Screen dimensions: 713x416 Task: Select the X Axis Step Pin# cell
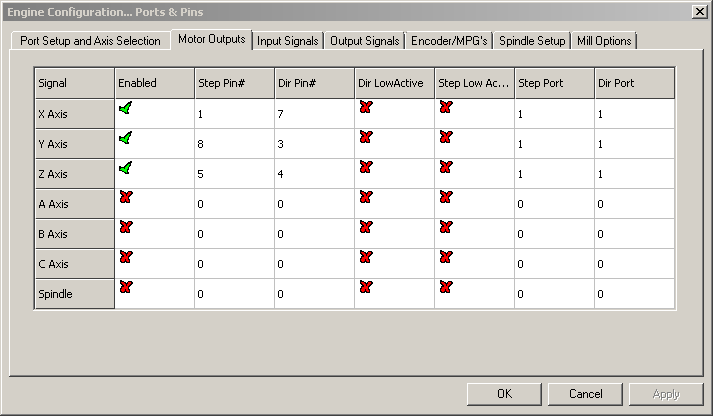coord(234,114)
